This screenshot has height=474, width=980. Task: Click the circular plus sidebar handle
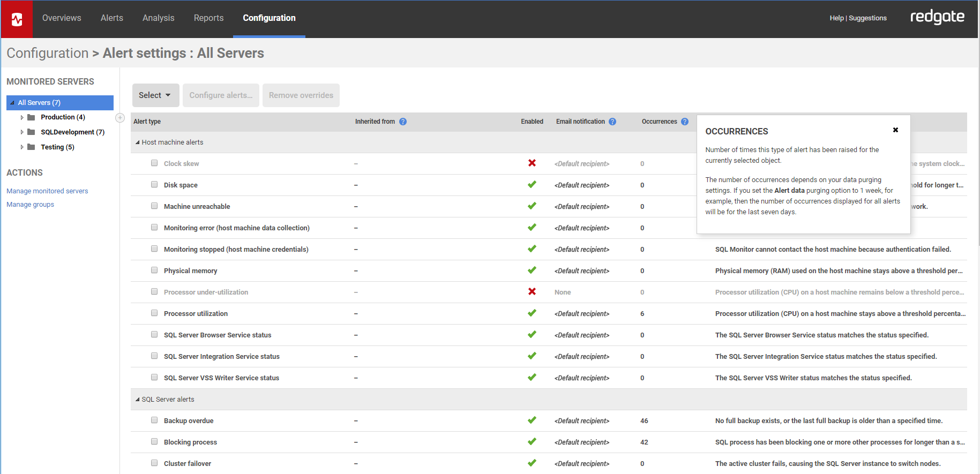coord(120,118)
